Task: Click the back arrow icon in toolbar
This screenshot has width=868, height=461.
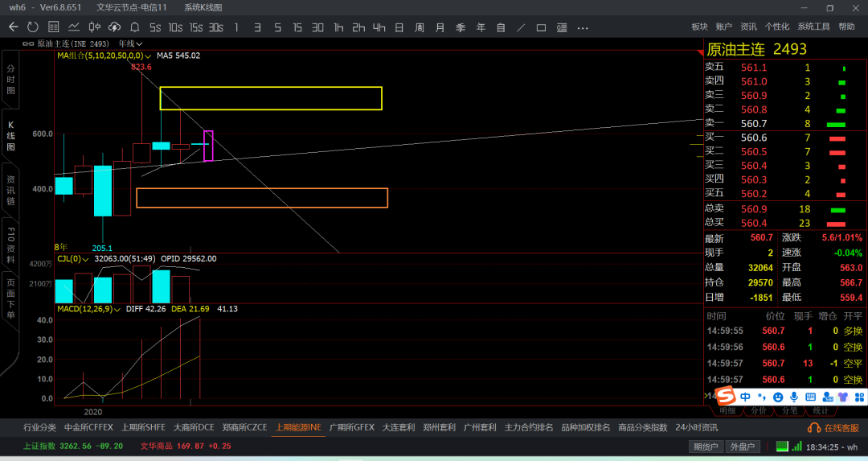Action: (x=14, y=27)
